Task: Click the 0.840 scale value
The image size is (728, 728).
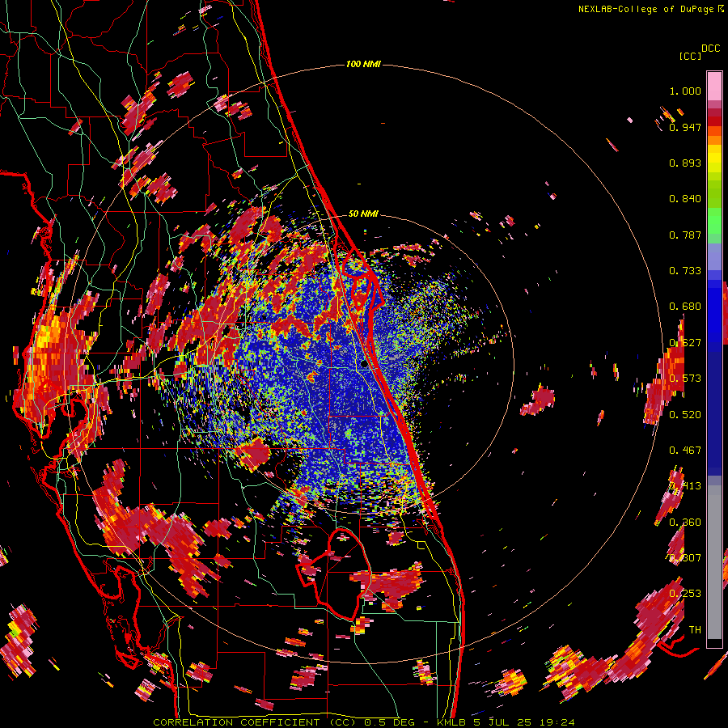Action: tap(685, 199)
